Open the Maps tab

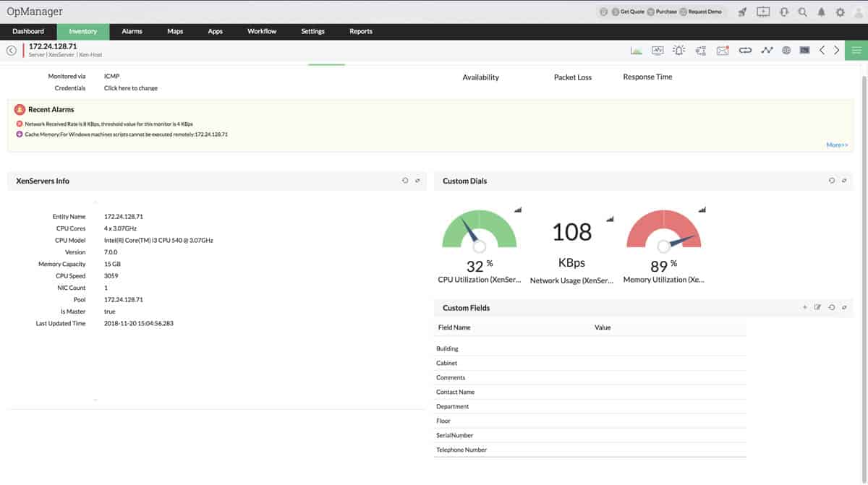(175, 31)
